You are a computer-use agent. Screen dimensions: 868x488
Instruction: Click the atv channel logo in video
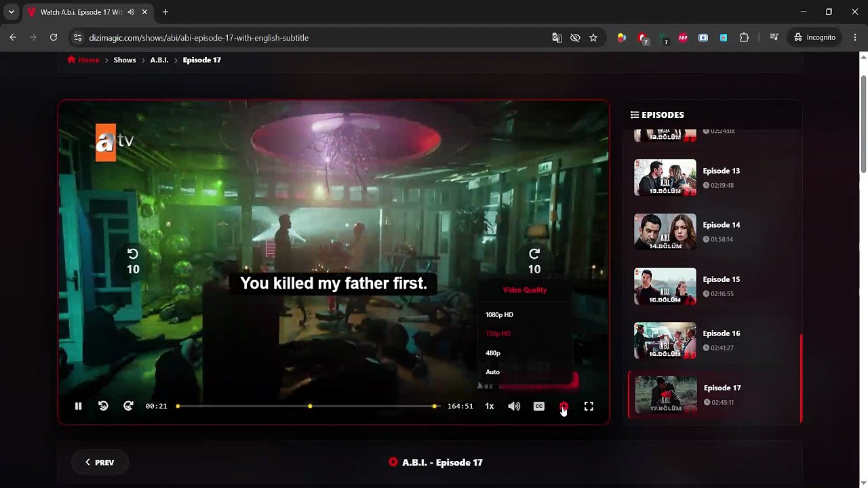[114, 142]
